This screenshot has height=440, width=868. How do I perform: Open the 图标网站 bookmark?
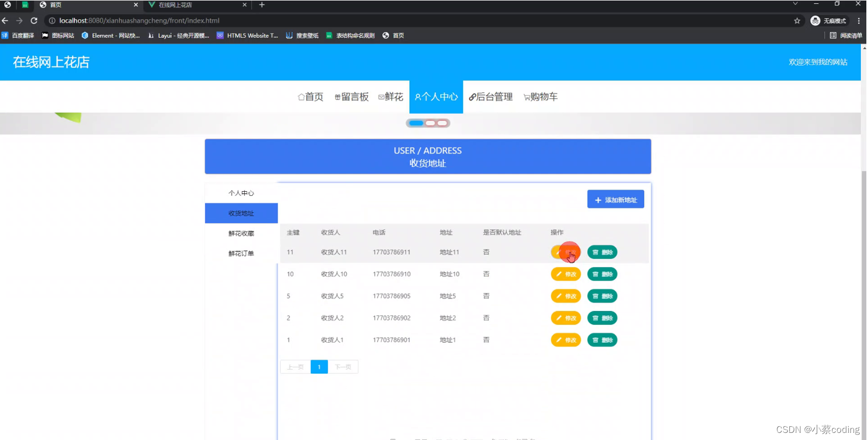(x=58, y=36)
